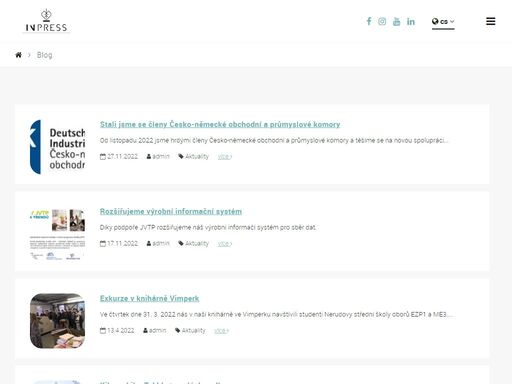This screenshot has width=512, height=384.
Task: Click tag icon on 27.11.2022 post
Action: (181, 156)
